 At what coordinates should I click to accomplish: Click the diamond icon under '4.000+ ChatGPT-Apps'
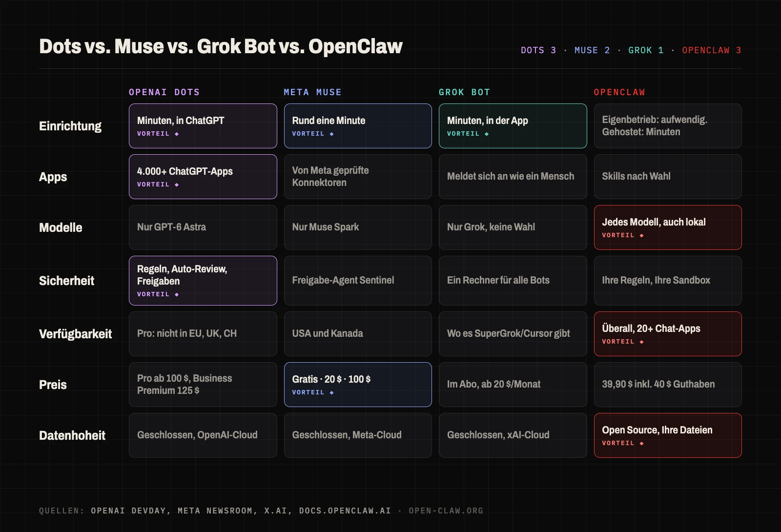tap(177, 184)
